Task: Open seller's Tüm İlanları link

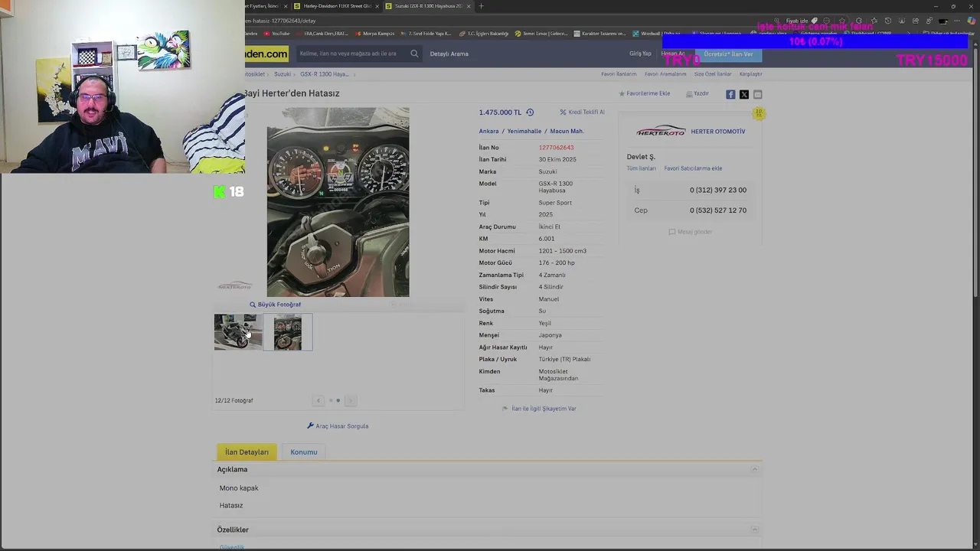Action: [x=641, y=168]
